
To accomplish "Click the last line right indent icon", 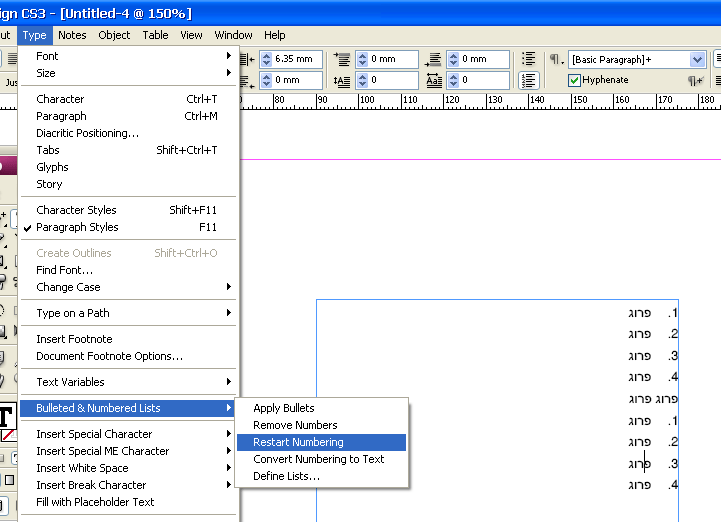I will (247, 80).
